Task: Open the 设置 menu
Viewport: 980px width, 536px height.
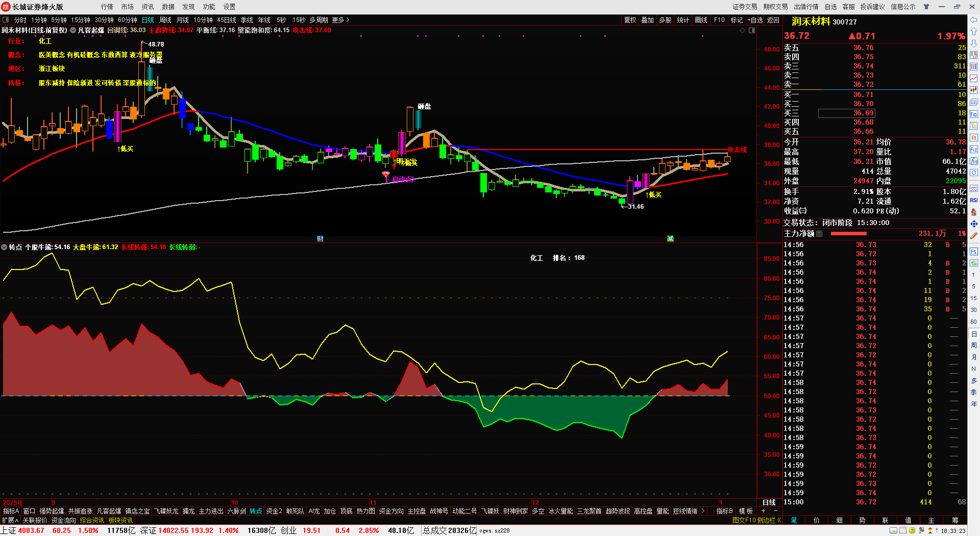Action: [229, 7]
